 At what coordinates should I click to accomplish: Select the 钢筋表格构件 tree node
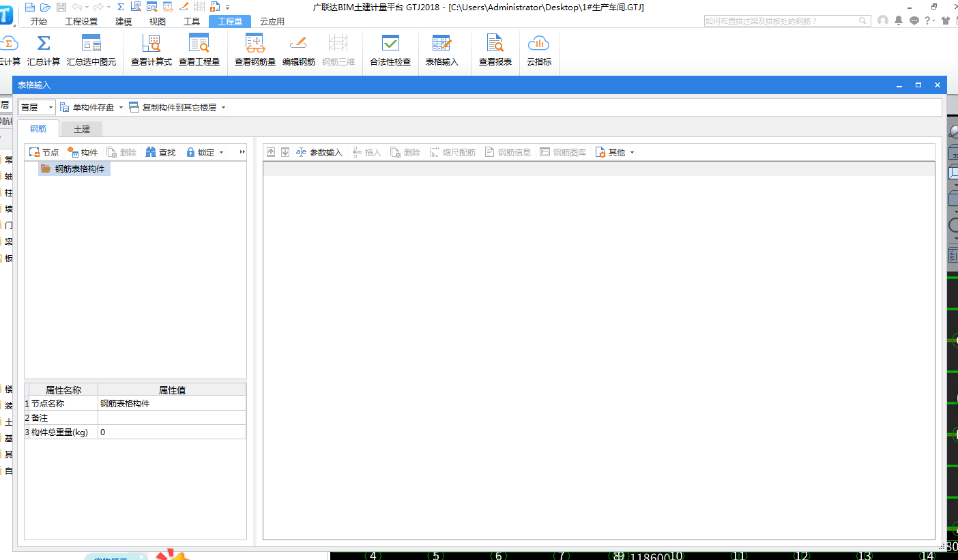pos(74,168)
